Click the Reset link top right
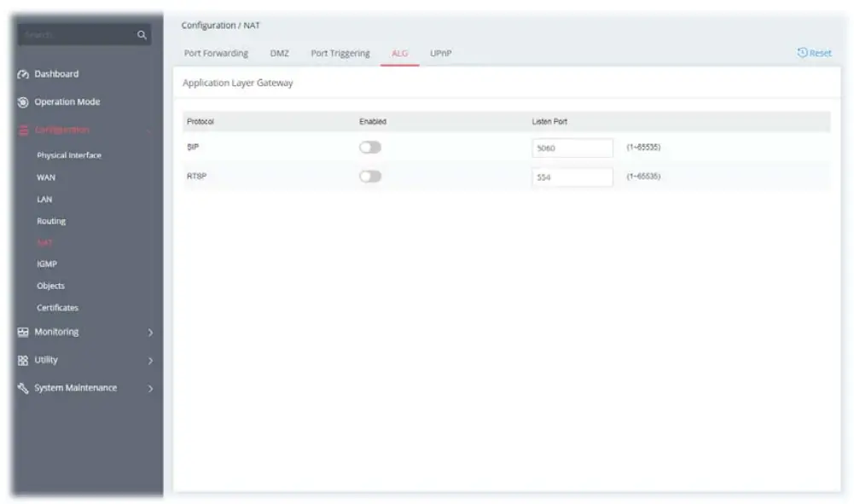 (x=816, y=53)
